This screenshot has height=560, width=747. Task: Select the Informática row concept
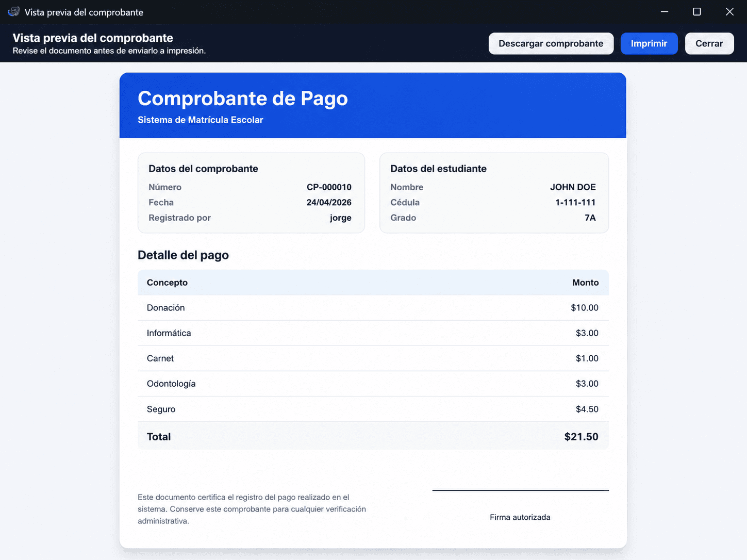[169, 333]
